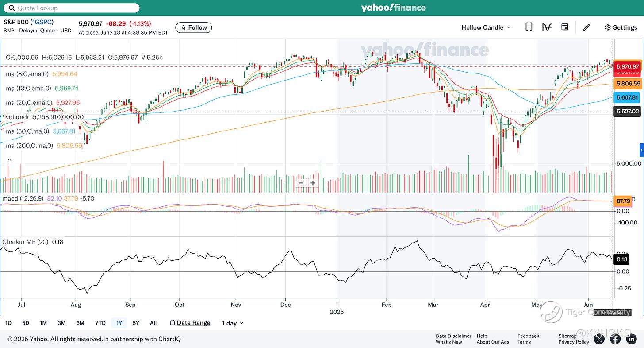Viewport: 644px width, 348px height.
Task: Open the Hollow Candle chart type dropdown
Action: point(486,27)
